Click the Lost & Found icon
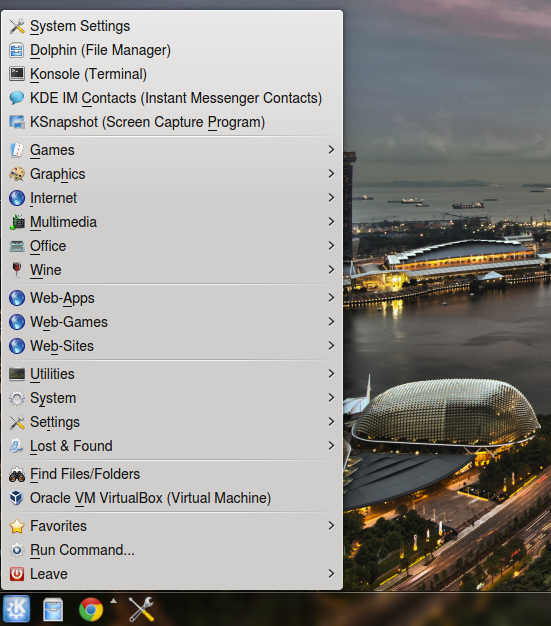Viewport: 551px width, 626px height. click(x=17, y=446)
